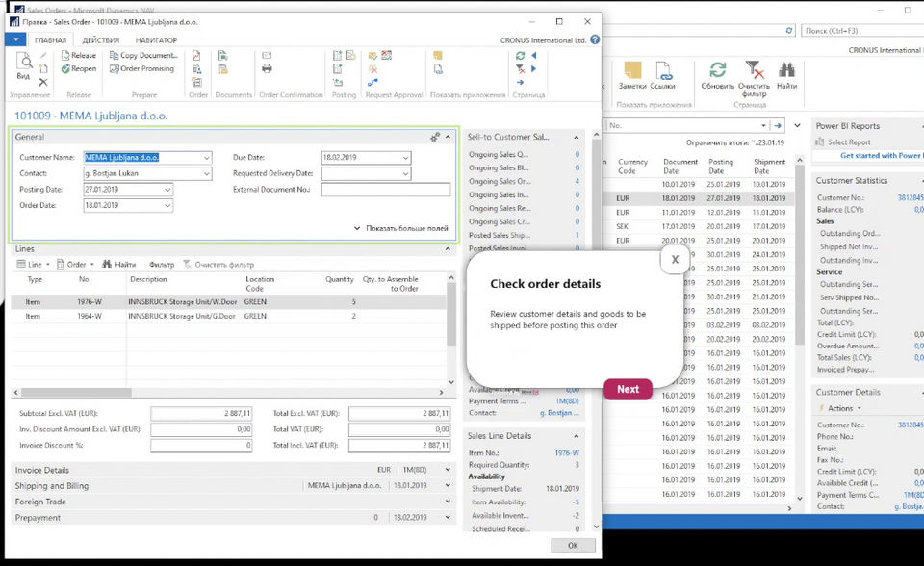Click the send approval request icon
This screenshot has height=566, width=924.
(372, 56)
